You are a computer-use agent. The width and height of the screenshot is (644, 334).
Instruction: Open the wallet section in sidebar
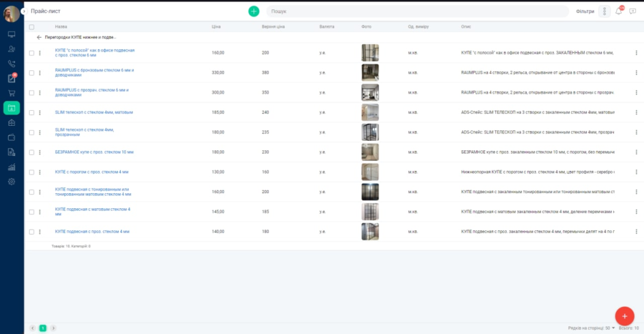(x=11, y=137)
